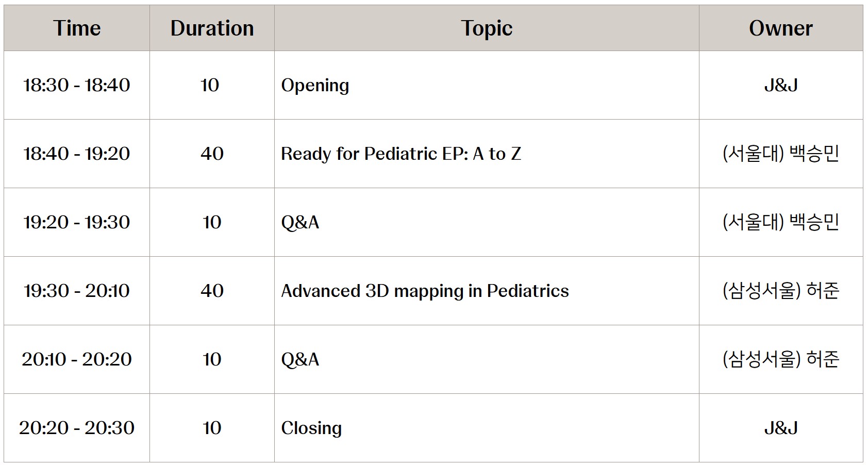This screenshot has height=465, width=868.
Task: Click the 20:20 - 20:30 time cell
Action: 77,428
